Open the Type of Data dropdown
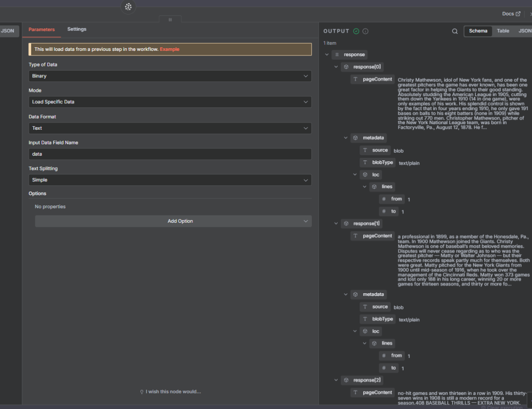Viewport: 532px width, 409px height. click(x=170, y=76)
